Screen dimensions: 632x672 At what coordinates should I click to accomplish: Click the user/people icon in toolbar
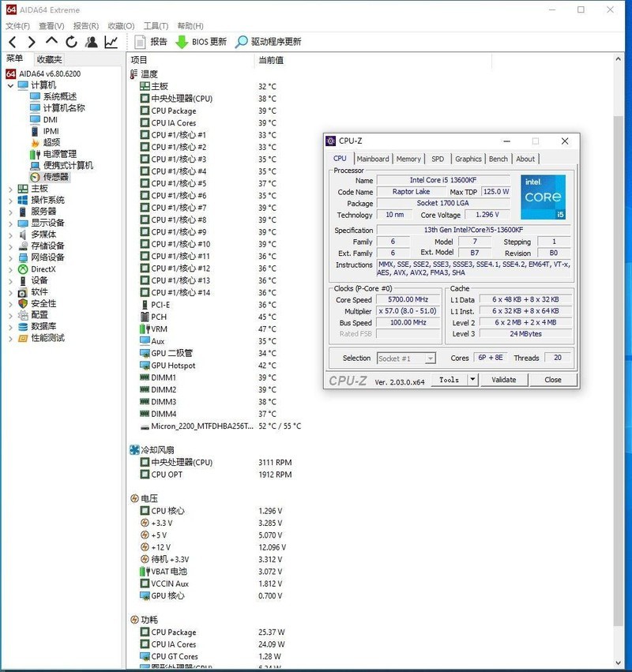[92, 42]
